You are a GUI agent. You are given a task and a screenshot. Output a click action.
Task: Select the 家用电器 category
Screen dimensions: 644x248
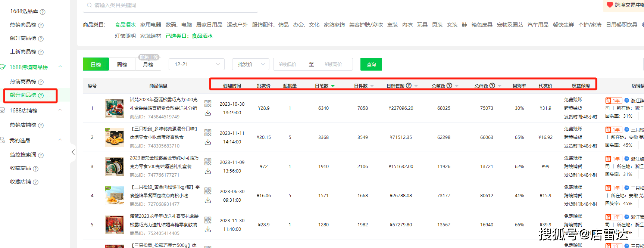pos(151,25)
